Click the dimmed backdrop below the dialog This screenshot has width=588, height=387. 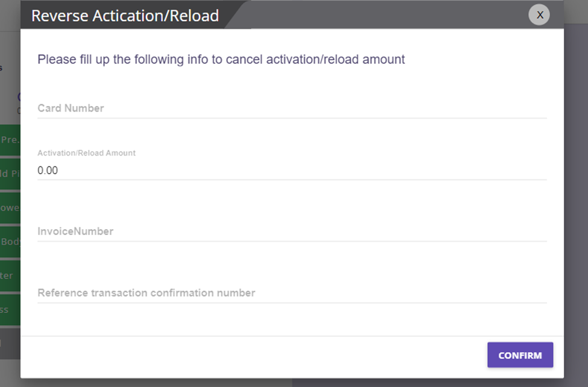292,383
